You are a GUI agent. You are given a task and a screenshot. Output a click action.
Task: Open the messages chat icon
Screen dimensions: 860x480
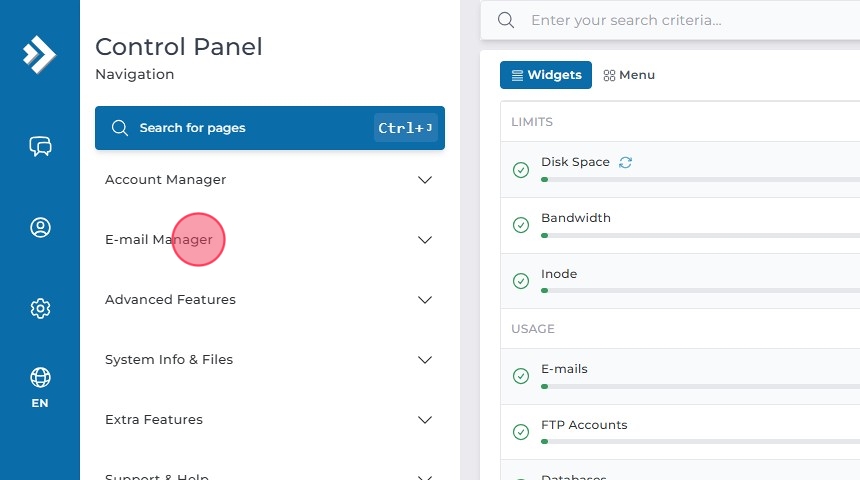(40, 147)
